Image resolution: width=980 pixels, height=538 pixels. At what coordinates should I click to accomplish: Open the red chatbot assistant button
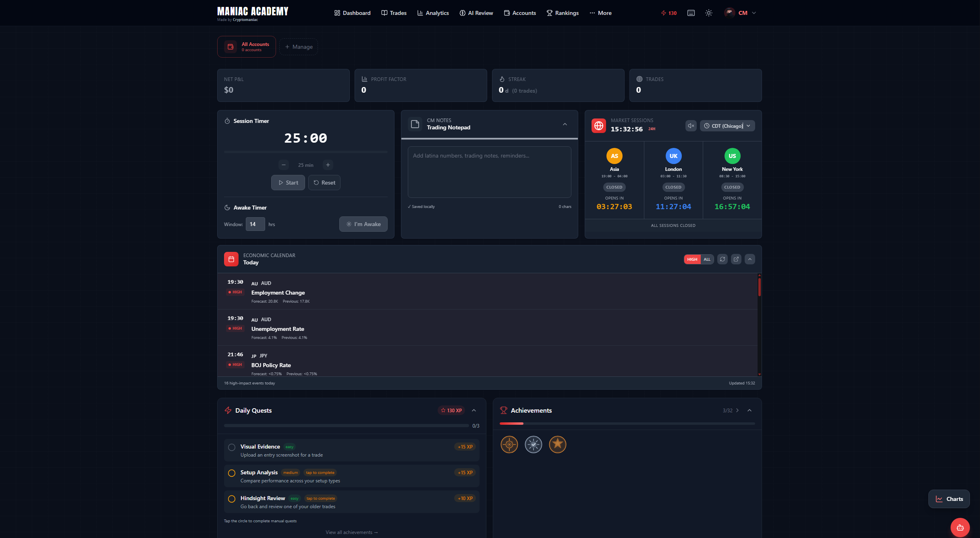tap(960, 528)
